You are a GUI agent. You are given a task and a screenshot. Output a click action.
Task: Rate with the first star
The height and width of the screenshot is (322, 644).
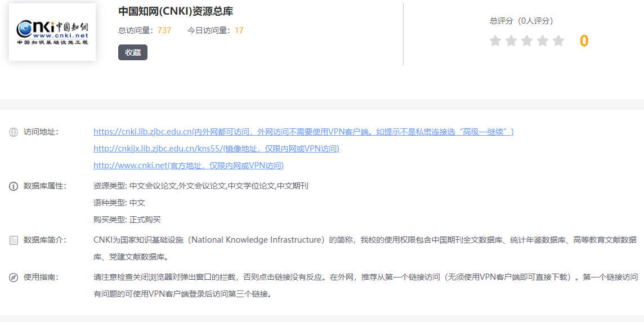point(495,41)
